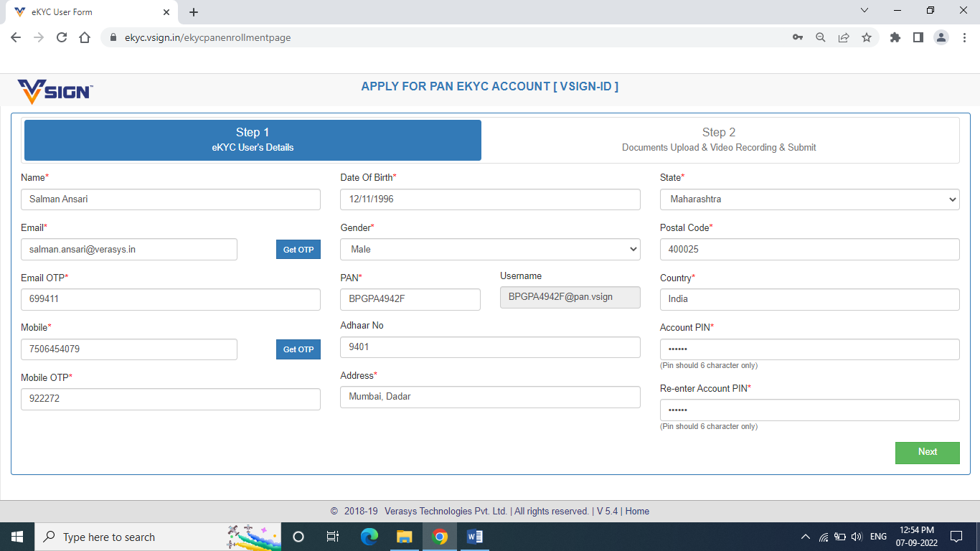
Task: Switch to Chrome in taskbar
Action: pyautogui.click(x=440, y=537)
